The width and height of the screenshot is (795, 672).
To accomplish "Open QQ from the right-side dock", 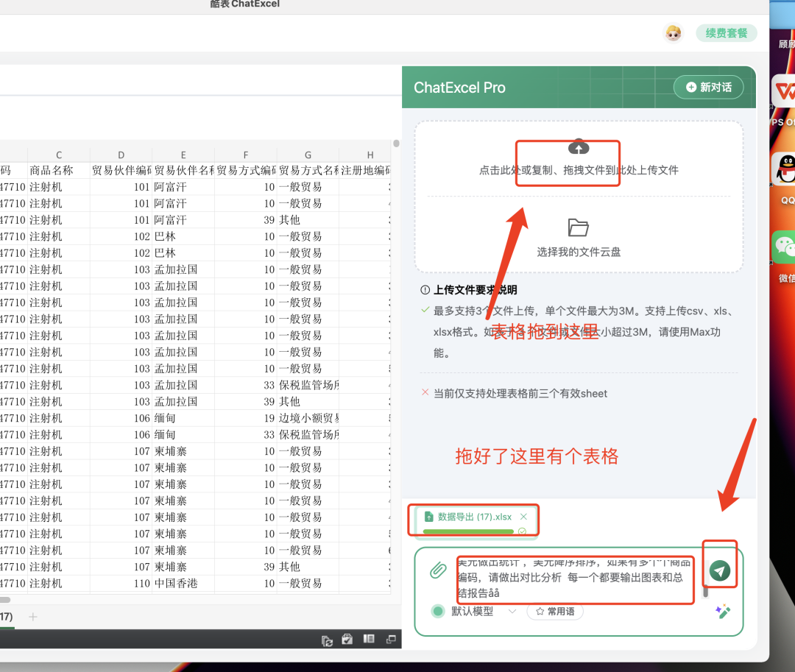I will (x=786, y=168).
